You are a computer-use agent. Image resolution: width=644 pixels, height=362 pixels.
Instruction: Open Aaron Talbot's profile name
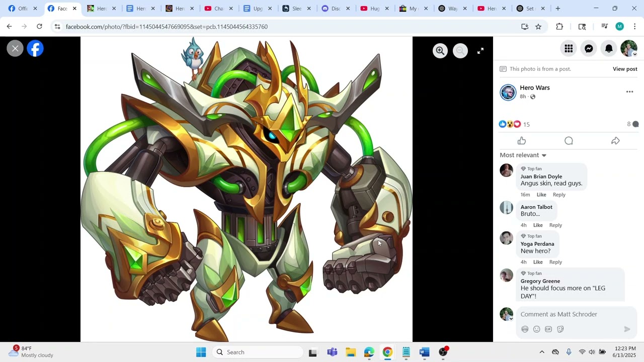536,207
